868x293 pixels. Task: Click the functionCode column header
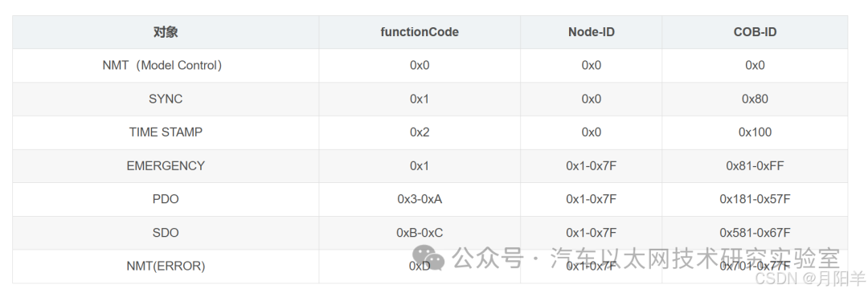(420, 32)
